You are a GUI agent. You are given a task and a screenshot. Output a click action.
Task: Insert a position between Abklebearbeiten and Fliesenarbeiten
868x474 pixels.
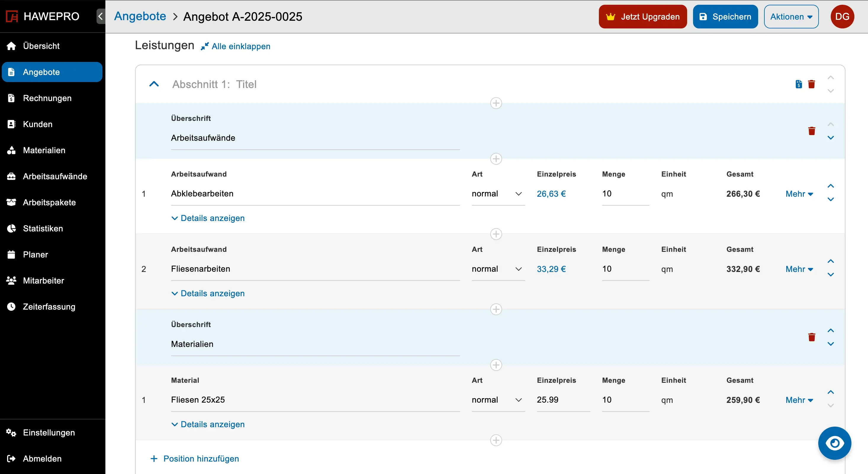[x=496, y=234]
